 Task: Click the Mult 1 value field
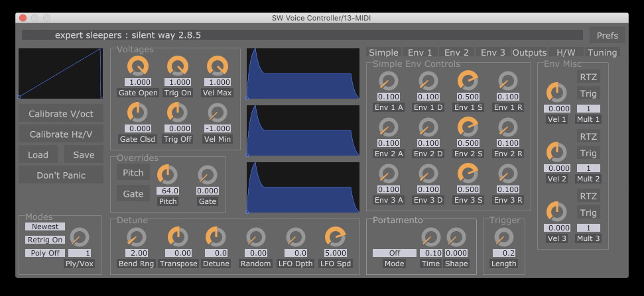click(588, 109)
